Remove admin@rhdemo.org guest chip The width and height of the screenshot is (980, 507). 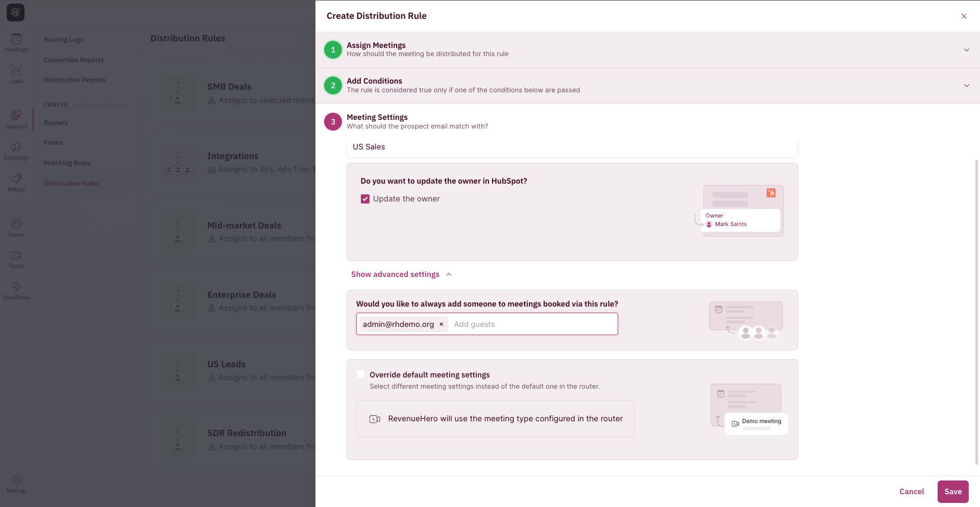point(442,324)
